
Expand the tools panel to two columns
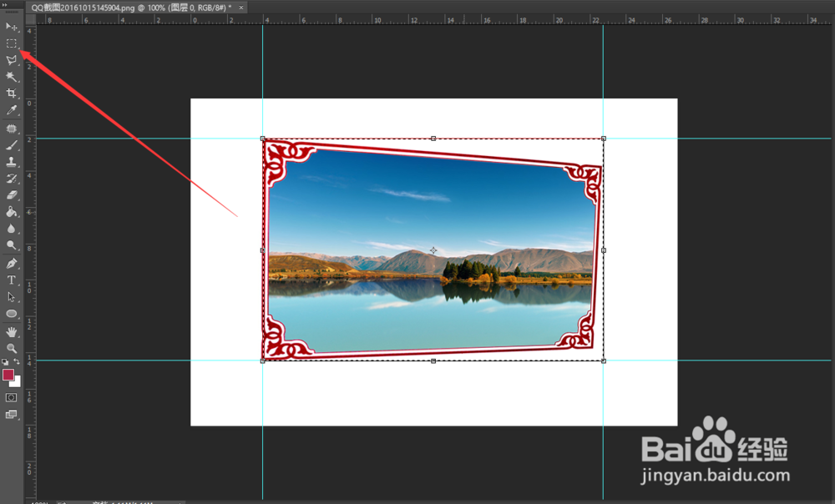click(x=5, y=4)
